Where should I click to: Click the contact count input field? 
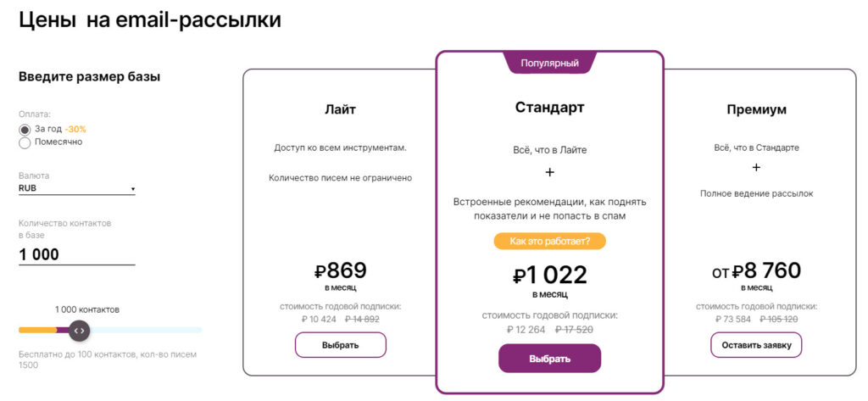[76, 254]
